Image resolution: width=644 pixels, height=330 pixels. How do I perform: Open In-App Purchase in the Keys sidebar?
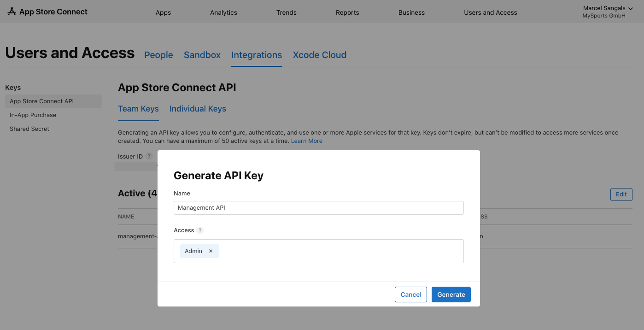pyautogui.click(x=33, y=115)
